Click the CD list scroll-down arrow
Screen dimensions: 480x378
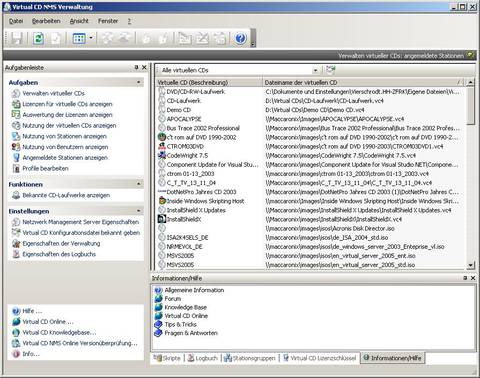click(x=470, y=265)
